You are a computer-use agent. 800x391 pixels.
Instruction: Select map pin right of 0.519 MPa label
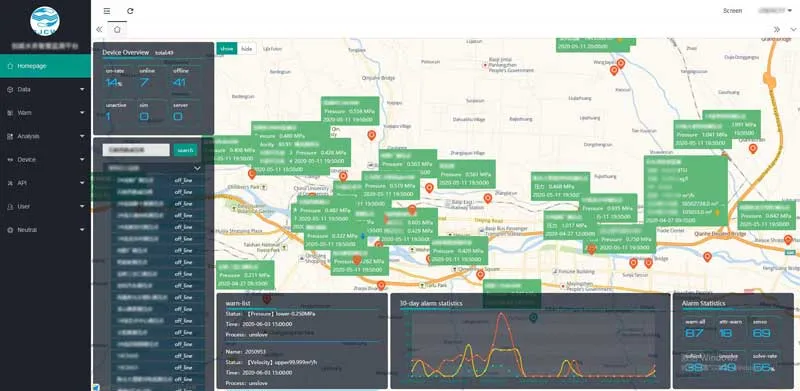click(429, 188)
